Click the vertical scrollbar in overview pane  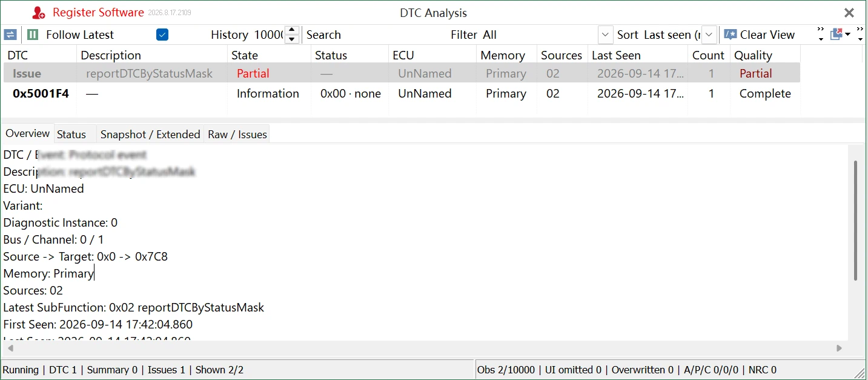click(855, 221)
